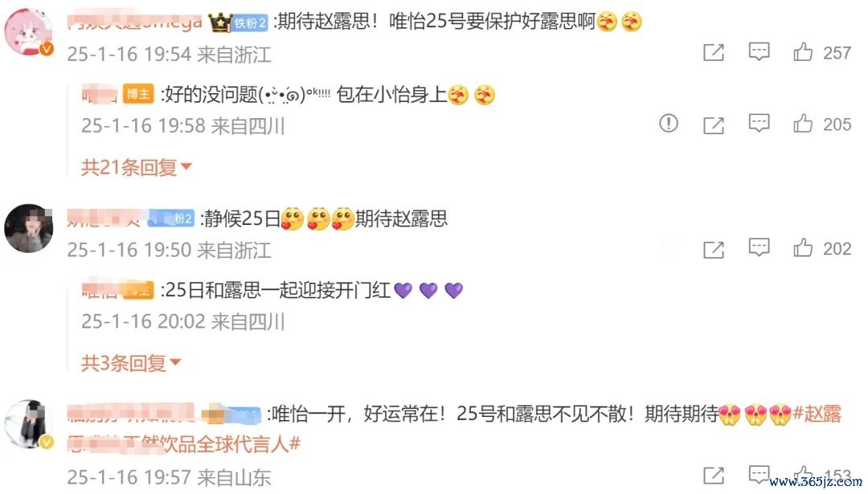
Task: Reply to the top comment from 浙江
Action: click(759, 52)
